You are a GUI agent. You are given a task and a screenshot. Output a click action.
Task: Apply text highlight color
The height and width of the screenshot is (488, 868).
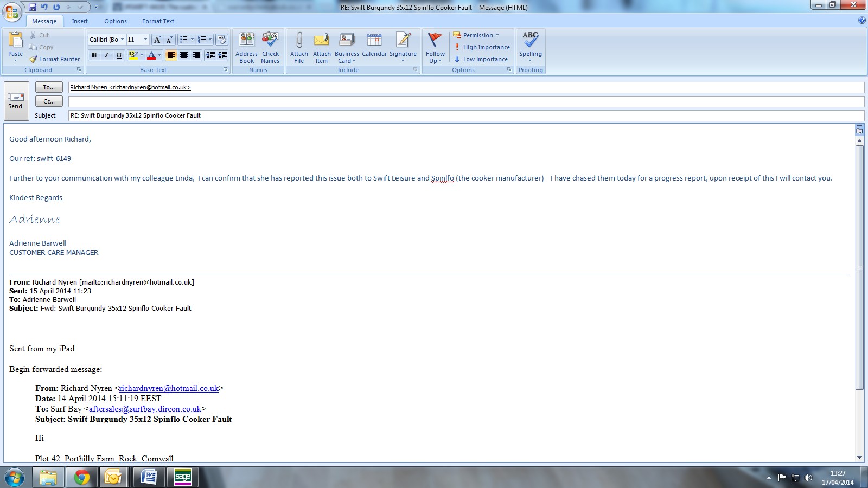pyautogui.click(x=133, y=55)
